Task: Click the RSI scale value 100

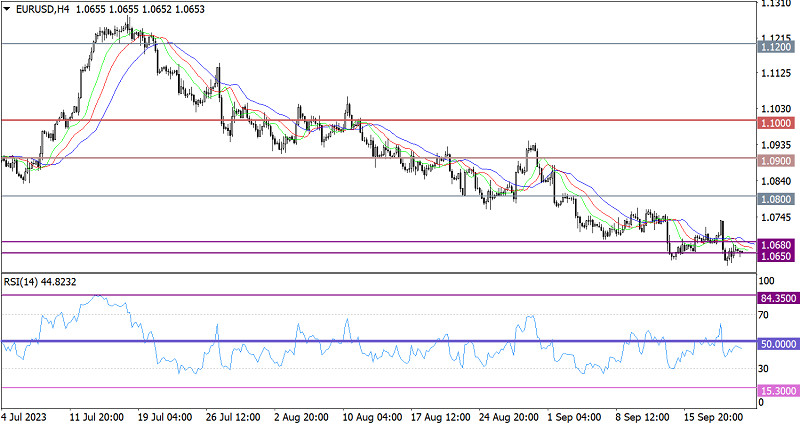Action: point(766,281)
